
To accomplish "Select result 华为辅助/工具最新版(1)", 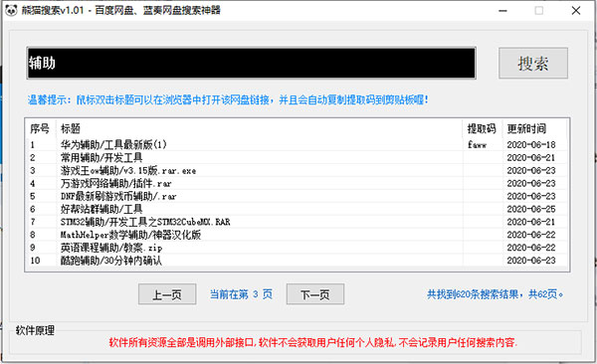I will click(x=113, y=144).
